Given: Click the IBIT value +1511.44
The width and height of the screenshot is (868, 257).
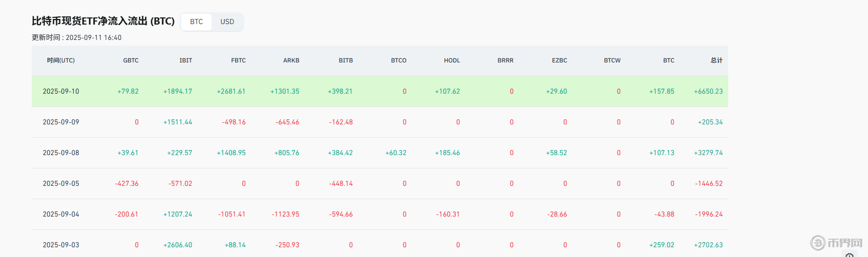Looking at the screenshot, I should pyautogui.click(x=178, y=122).
